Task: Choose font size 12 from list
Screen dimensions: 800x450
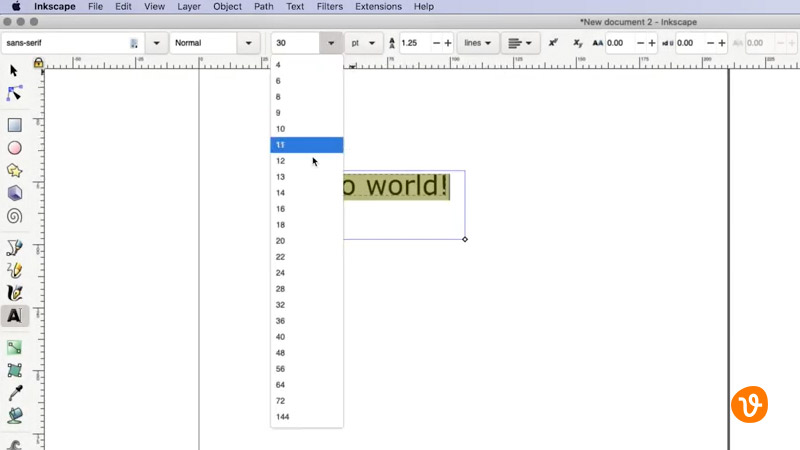Action: [x=307, y=161]
